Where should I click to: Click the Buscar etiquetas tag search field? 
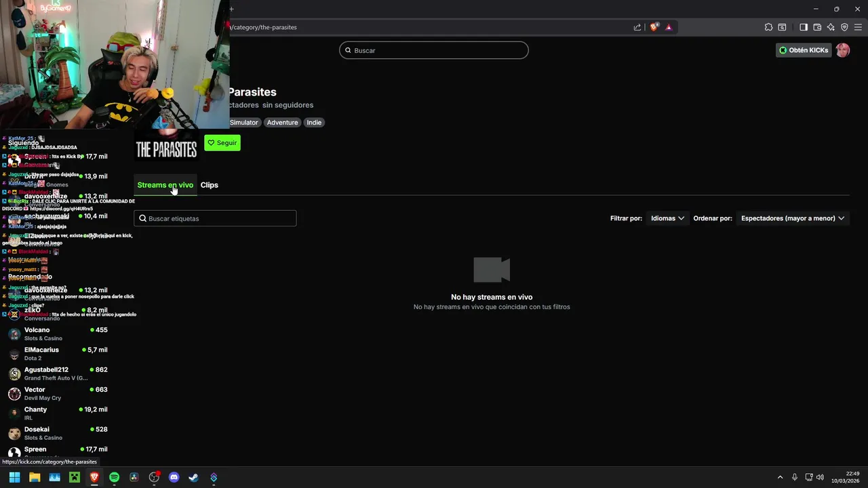(215, 218)
